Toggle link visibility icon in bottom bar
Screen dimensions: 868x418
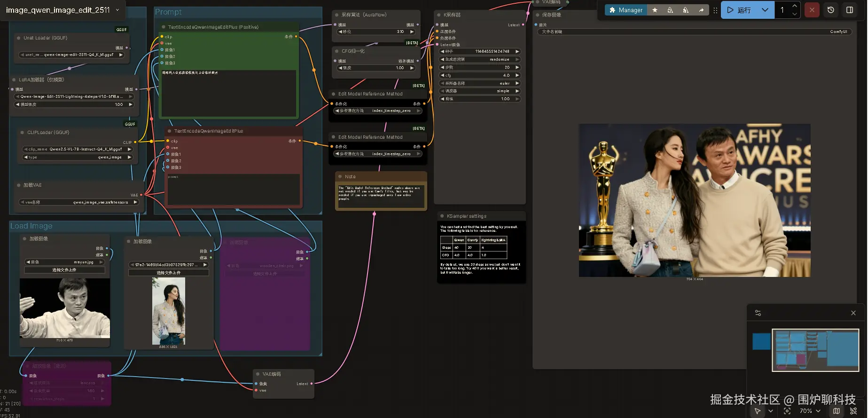point(853,411)
